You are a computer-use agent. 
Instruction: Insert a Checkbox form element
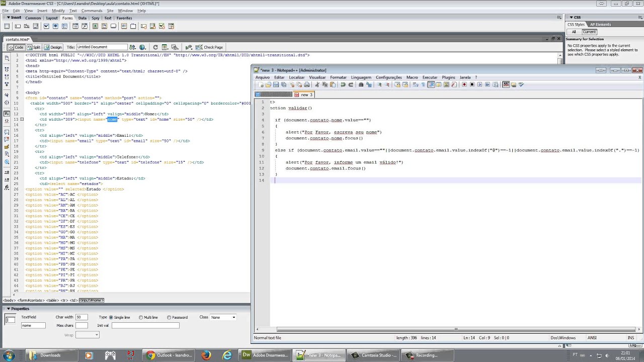46,26
